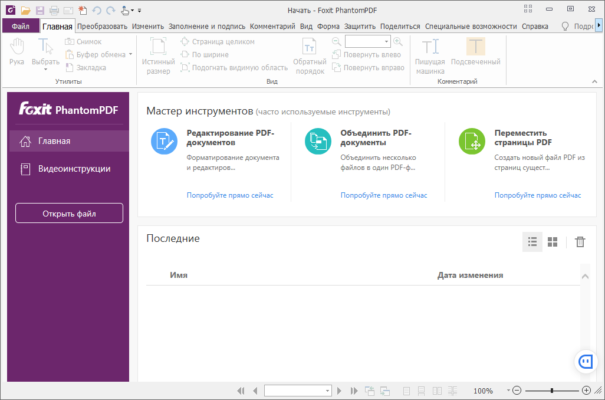Click the Print icon in quick access toolbar
605x400 pixels.
pos(54,10)
